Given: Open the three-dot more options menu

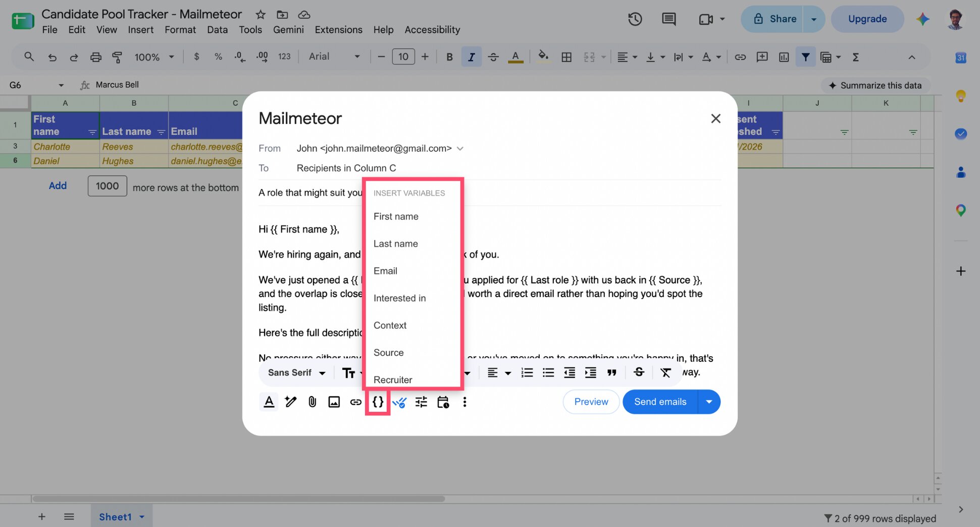Looking at the screenshot, I should coord(465,402).
